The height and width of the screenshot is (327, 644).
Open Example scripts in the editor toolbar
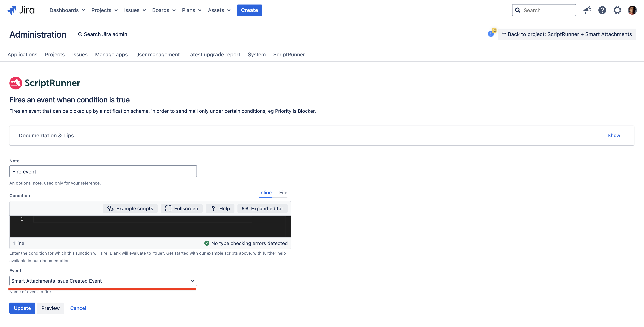pos(130,208)
